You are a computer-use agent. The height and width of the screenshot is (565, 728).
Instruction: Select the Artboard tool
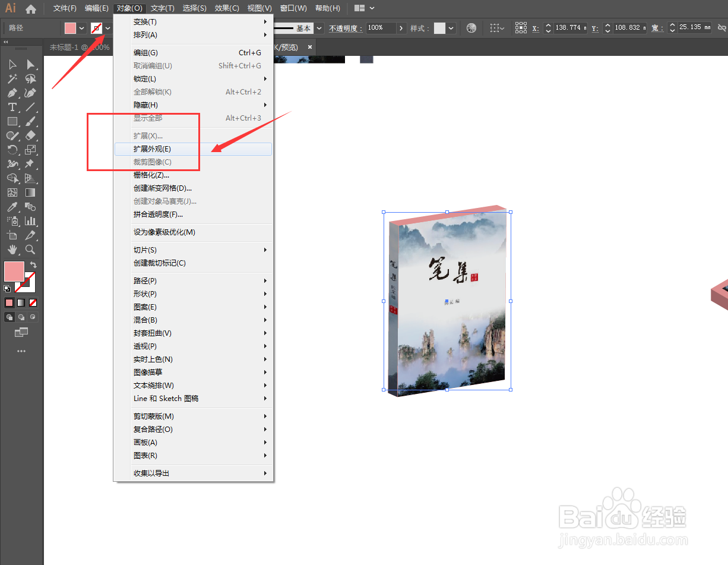[x=12, y=235]
